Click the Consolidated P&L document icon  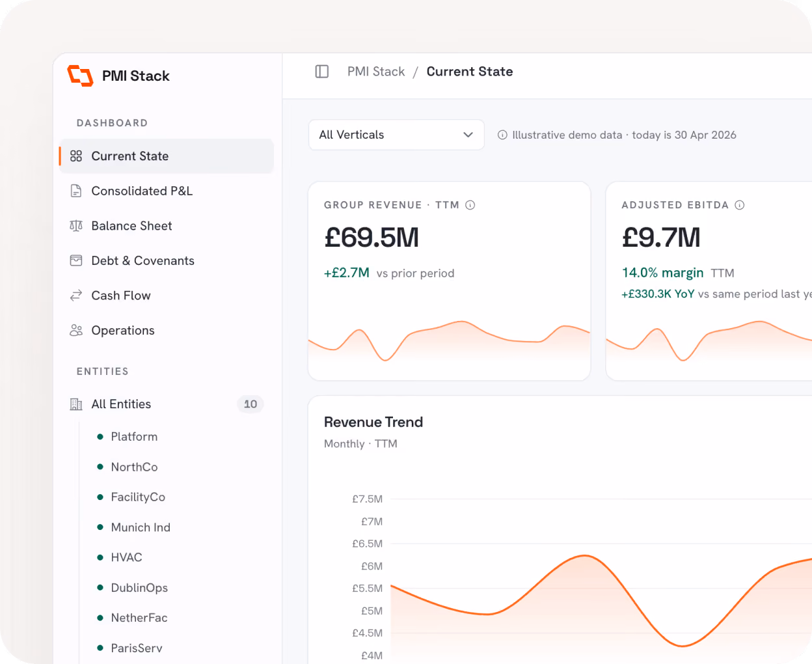tap(76, 191)
